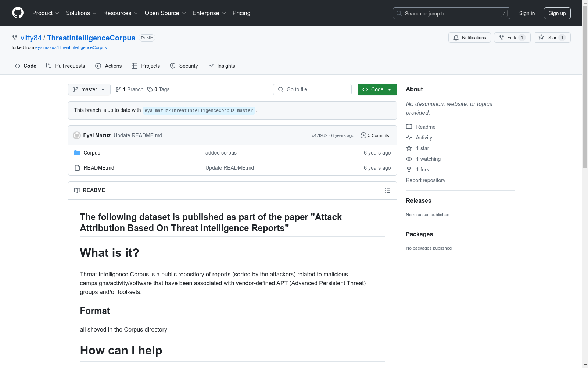View 1 Branch list
This screenshot has width=588, height=368.
click(x=129, y=89)
